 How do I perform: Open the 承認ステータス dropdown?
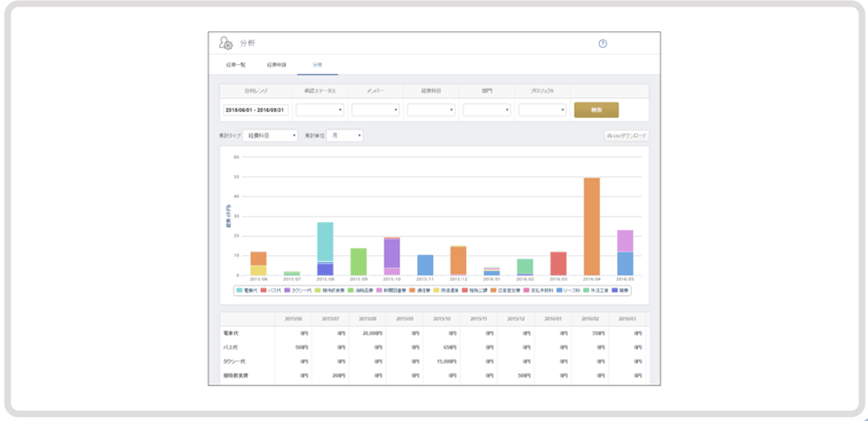[x=320, y=110]
